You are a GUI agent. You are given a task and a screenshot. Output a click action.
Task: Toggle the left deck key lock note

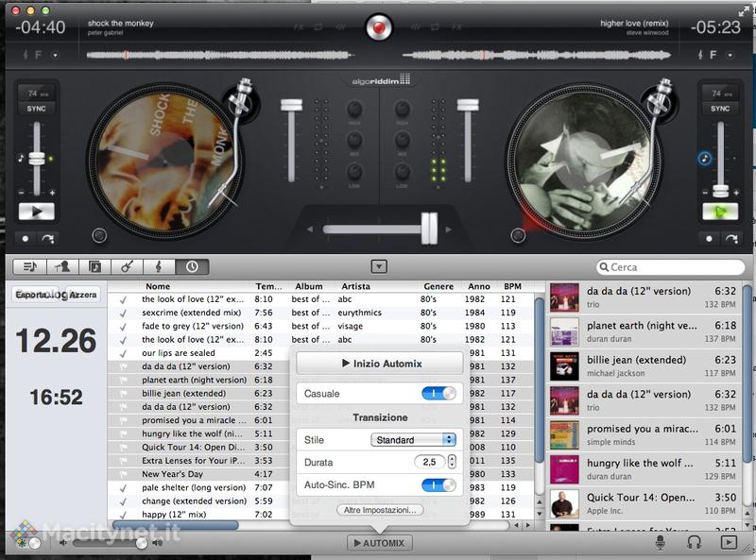pos(20,158)
